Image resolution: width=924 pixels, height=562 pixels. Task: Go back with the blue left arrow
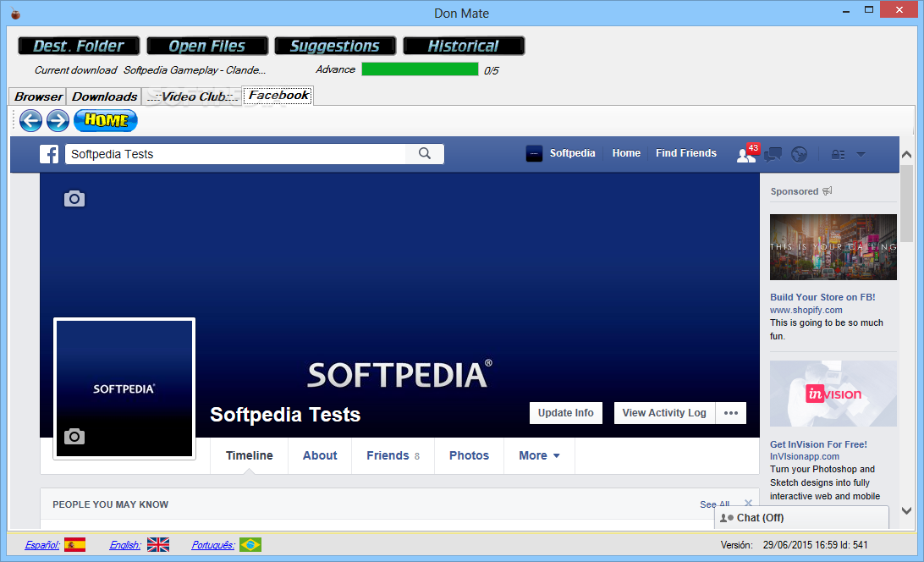[30, 121]
